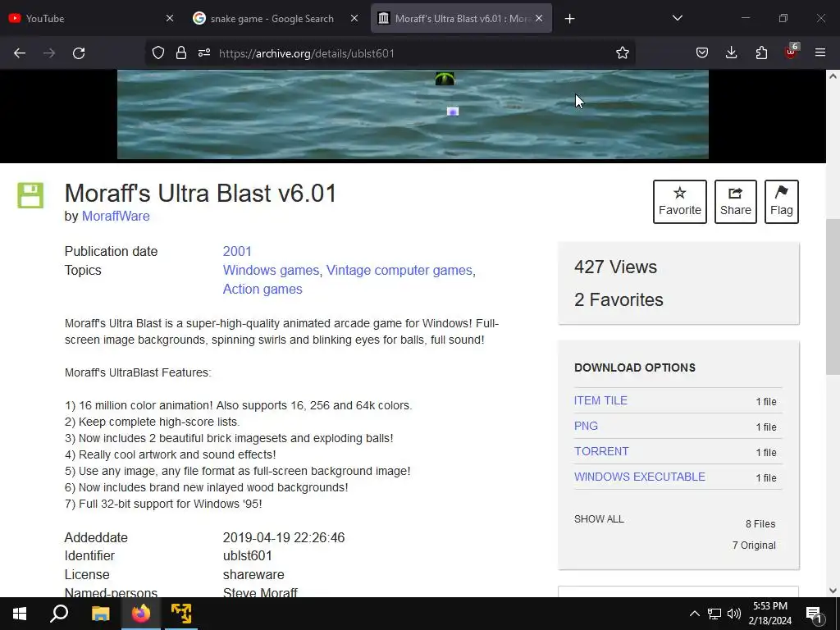Image resolution: width=840 pixels, height=630 pixels.
Task: Favorite this item with the star button
Action: point(680,202)
